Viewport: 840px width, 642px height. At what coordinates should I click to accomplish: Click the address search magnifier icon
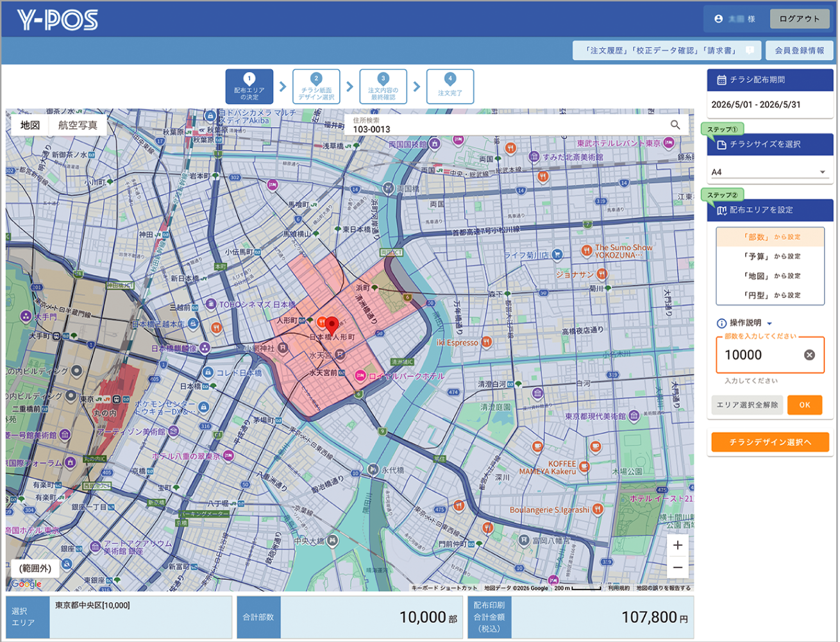click(x=675, y=125)
